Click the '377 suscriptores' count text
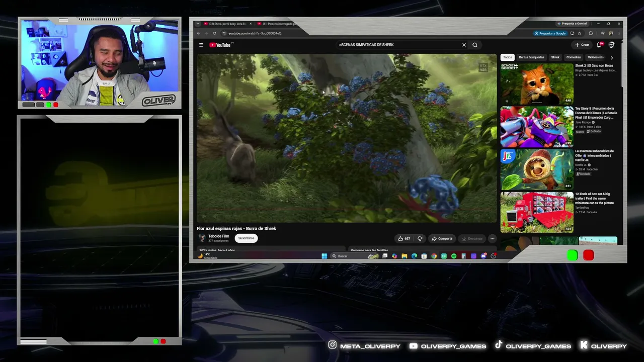Screen dimensions: 644x362 [218, 241]
